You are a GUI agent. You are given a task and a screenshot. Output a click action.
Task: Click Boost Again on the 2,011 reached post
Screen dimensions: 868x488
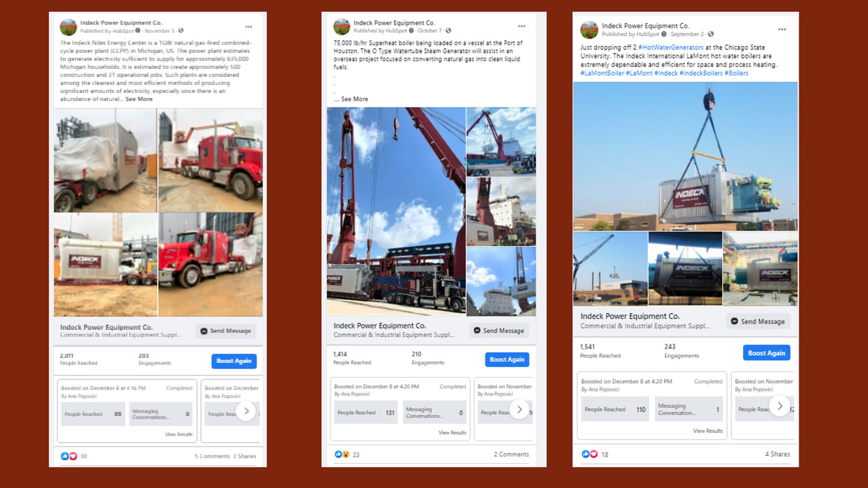point(234,361)
